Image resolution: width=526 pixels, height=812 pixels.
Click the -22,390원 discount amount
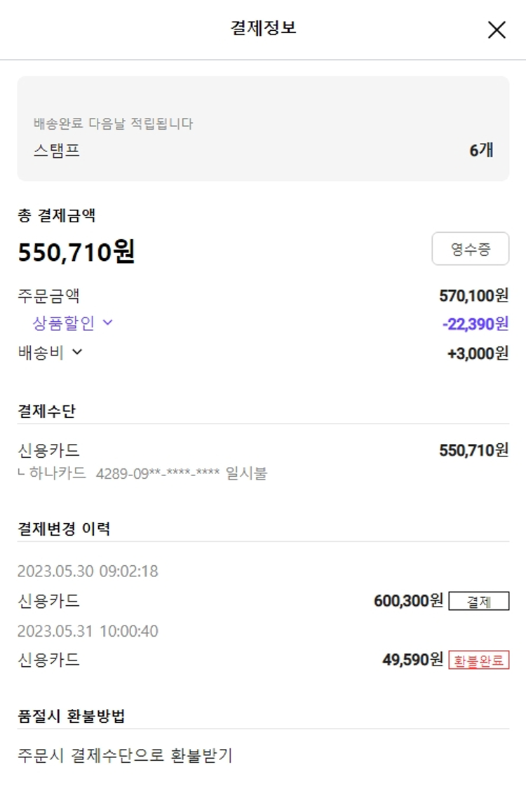coord(475,324)
